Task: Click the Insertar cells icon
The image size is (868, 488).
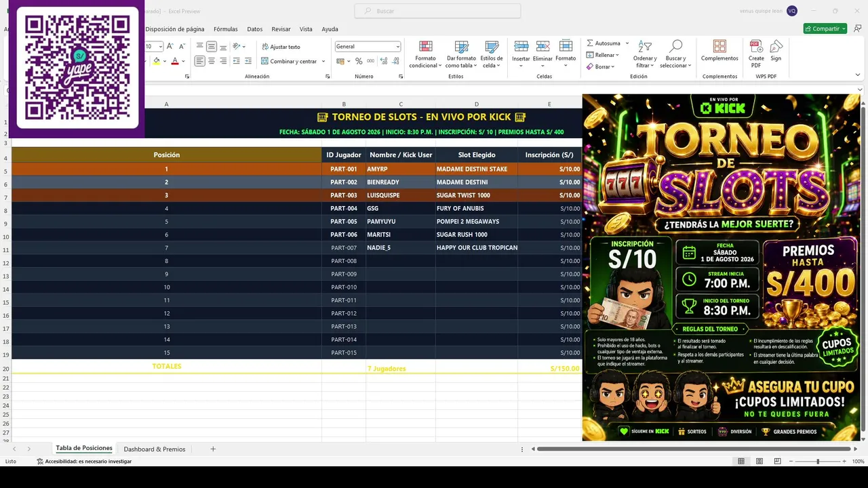Action: coord(521,47)
